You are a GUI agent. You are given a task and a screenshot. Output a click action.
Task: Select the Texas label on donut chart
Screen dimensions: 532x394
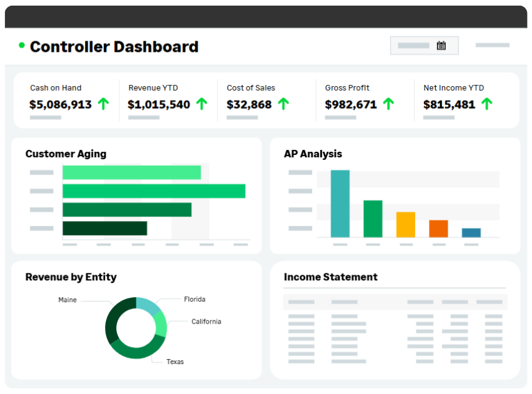tap(175, 362)
